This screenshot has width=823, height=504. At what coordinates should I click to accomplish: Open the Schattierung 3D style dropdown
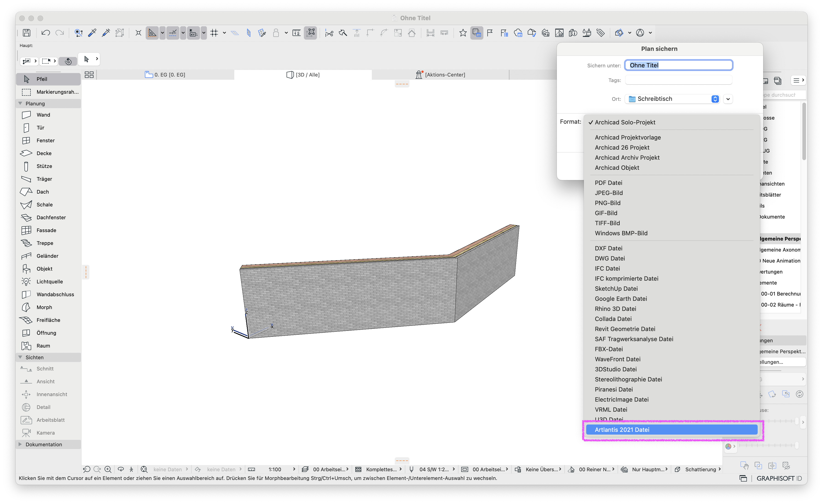click(x=699, y=469)
